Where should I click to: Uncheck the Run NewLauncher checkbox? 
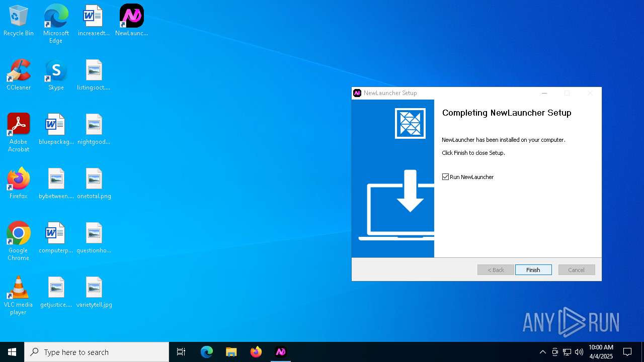pyautogui.click(x=445, y=177)
